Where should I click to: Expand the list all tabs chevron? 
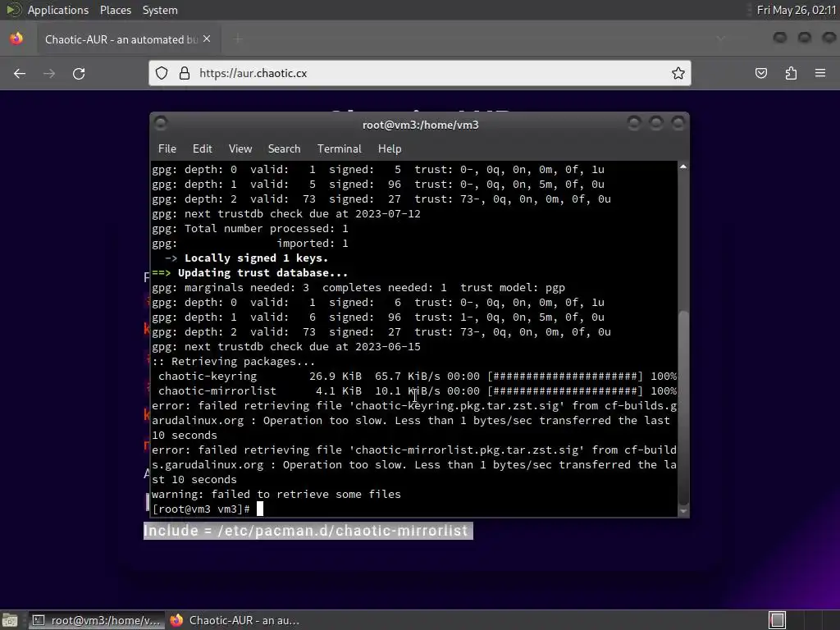pyautogui.click(x=720, y=39)
